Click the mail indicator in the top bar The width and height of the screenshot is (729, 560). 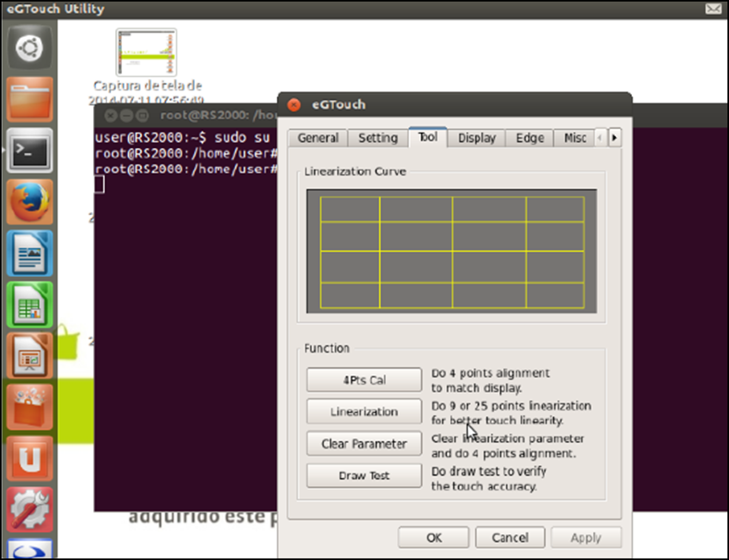point(713,9)
